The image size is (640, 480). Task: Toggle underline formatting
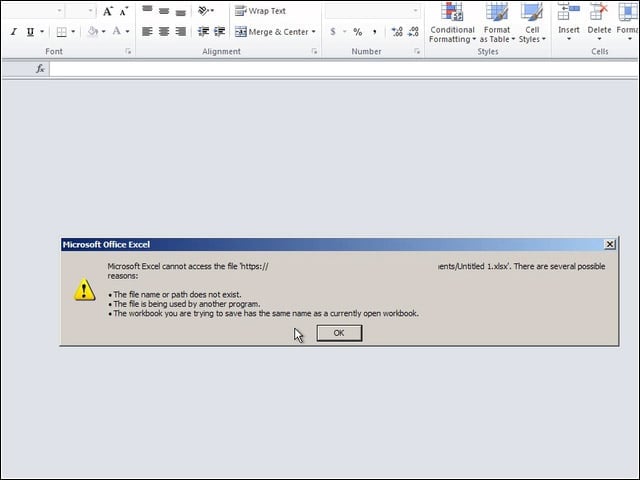(30, 32)
